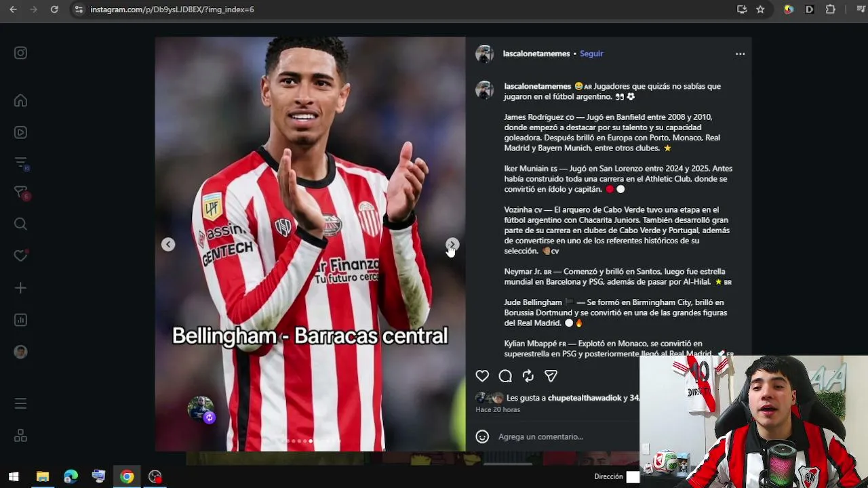Screen dimensions: 868x488
Task: Reload the Instagram page
Action: point(54,9)
